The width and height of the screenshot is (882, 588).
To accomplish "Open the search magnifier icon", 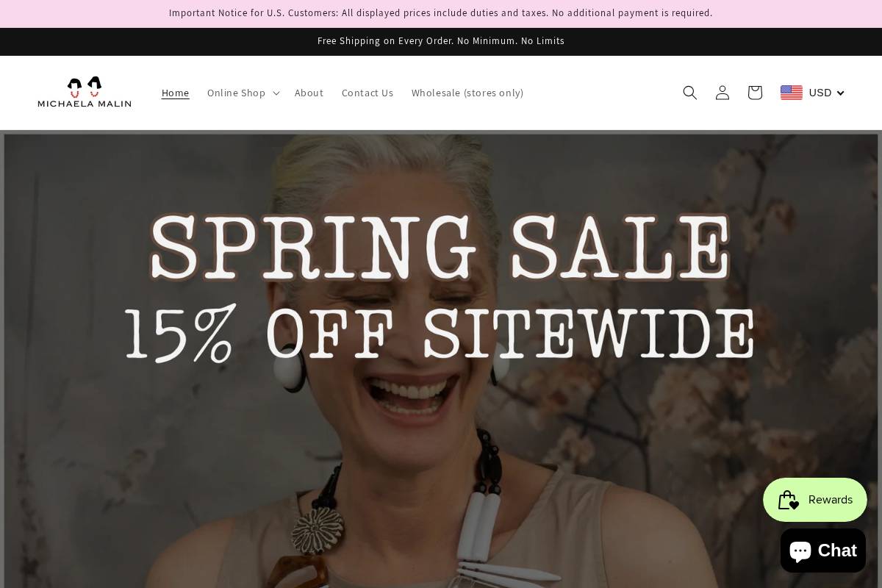I will pyautogui.click(x=689, y=93).
